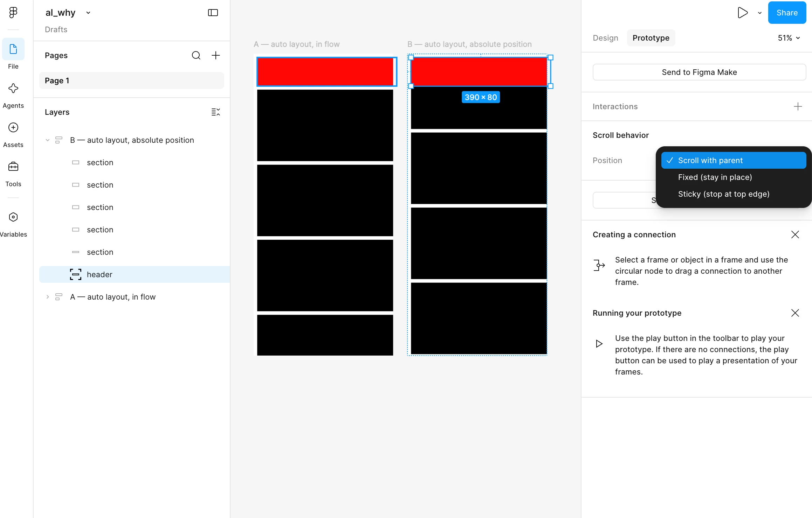Click the Scroll behavior heading
This screenshot has height=518, width=812.
click(x=621, y=135)
